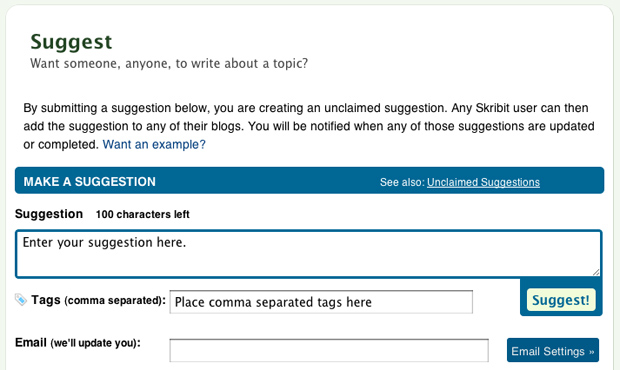Click the » chevron on Email Settings
The height and width of the screenshot is (370, 620).
592,352
